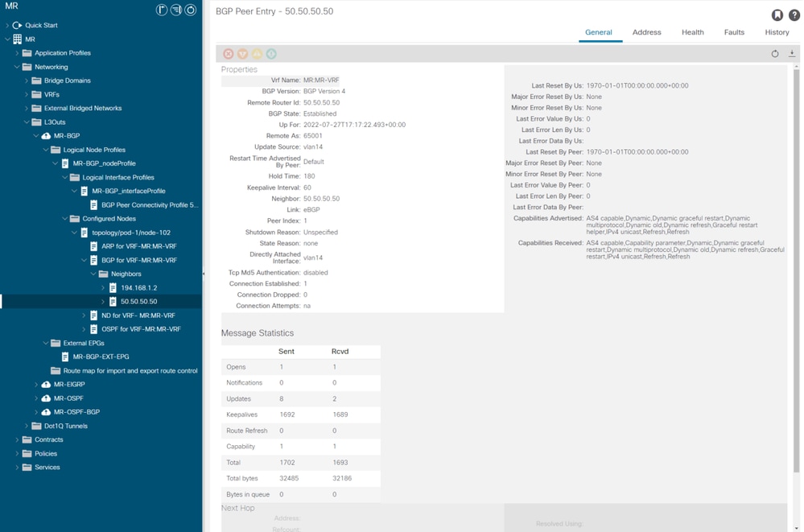Expand the Application Profiles node
The image size is (804, 532).
pyautogui.click(x=17, y=53)
